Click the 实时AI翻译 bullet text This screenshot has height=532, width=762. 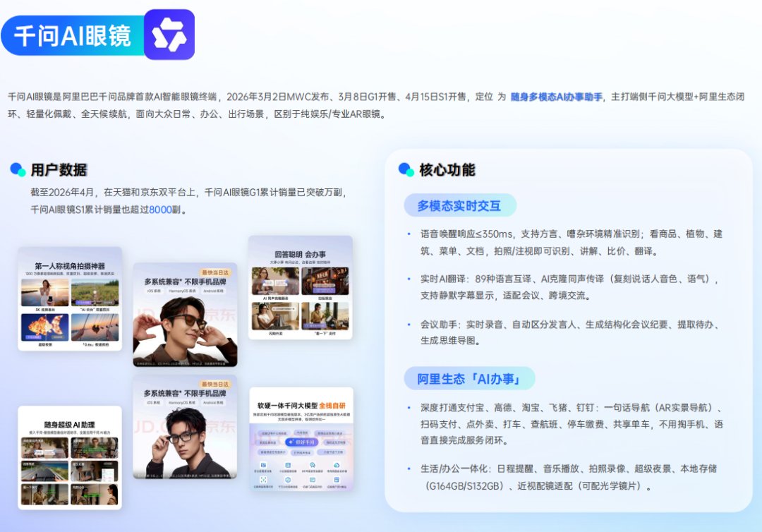click(x=569, y=287)
